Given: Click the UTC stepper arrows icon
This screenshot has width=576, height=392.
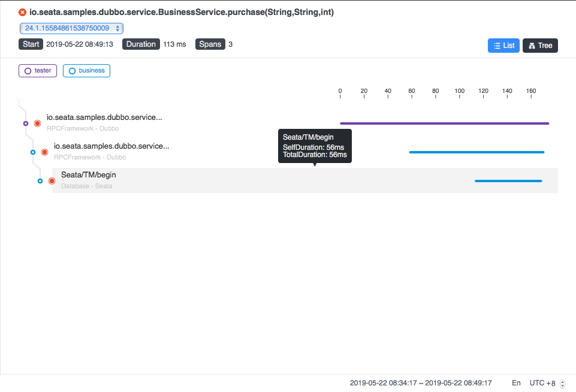Looking at the screenshot, I should pos(562,384).
